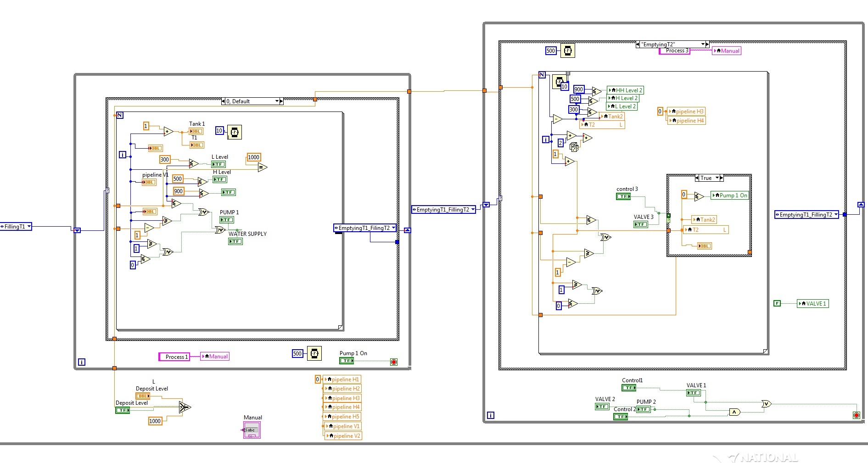Click the HH Level 2 local variable
The image size is (868, 463).
(x=626, y=90)
